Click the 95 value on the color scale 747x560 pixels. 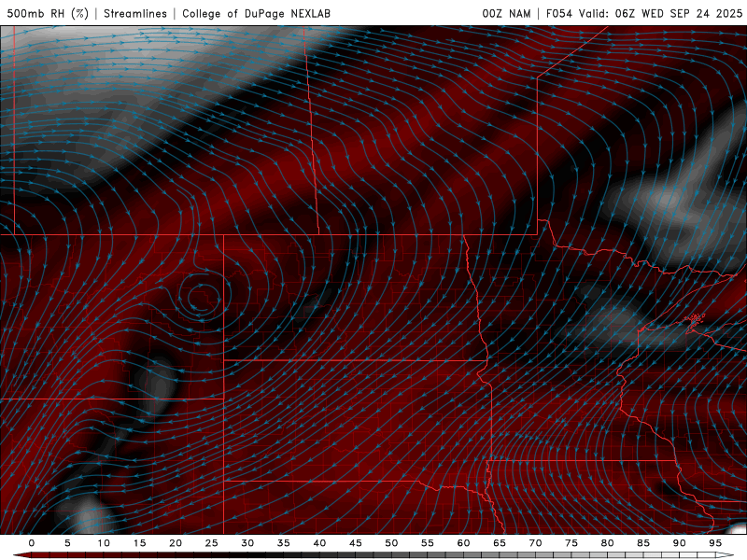[715, 543]
